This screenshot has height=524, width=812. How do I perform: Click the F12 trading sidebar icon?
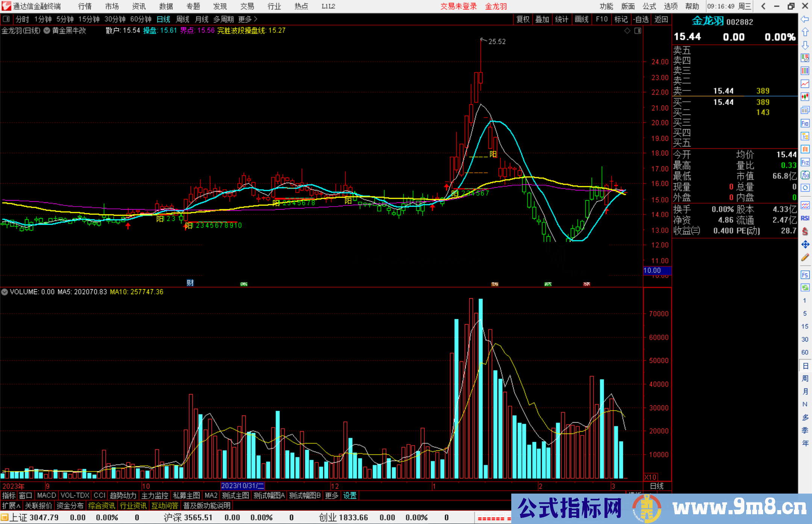coord(805,162)
